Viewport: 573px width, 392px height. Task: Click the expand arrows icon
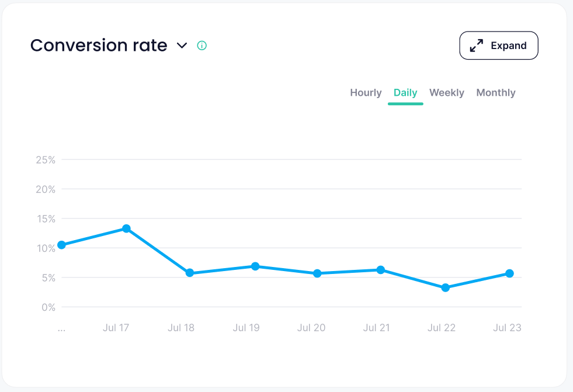(477, 46)
